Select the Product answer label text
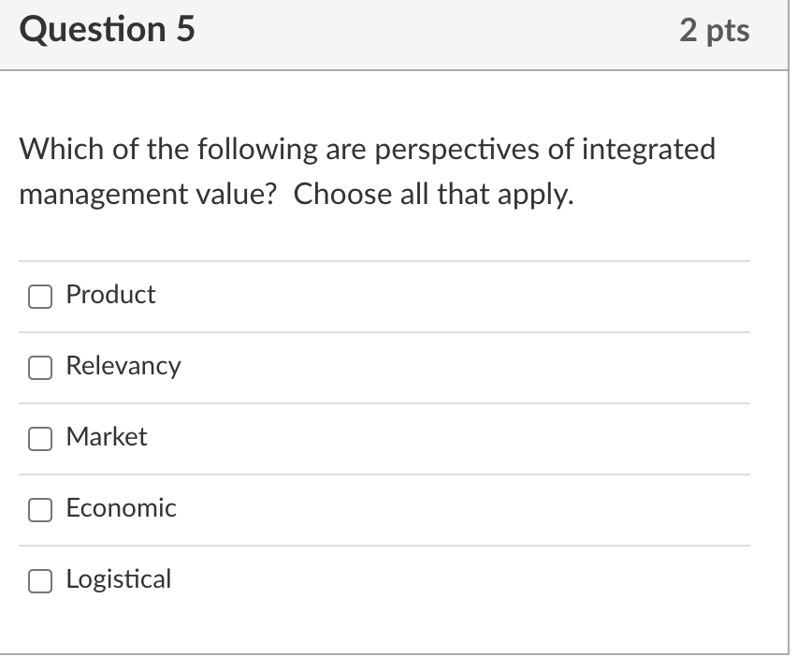The width and height of the screenshot is (812, 657). [x=109, y=295]
